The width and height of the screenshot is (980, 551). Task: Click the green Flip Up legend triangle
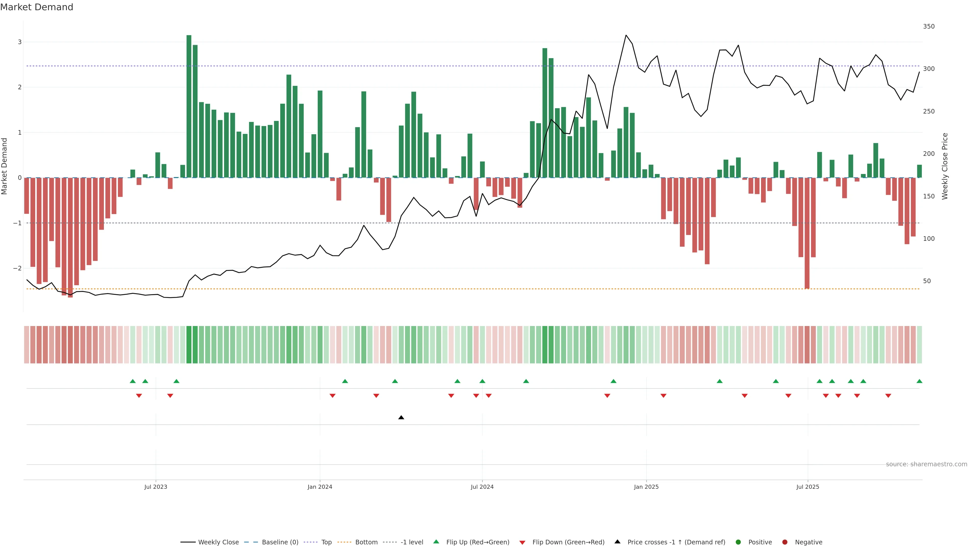click(x=436, y=542)
